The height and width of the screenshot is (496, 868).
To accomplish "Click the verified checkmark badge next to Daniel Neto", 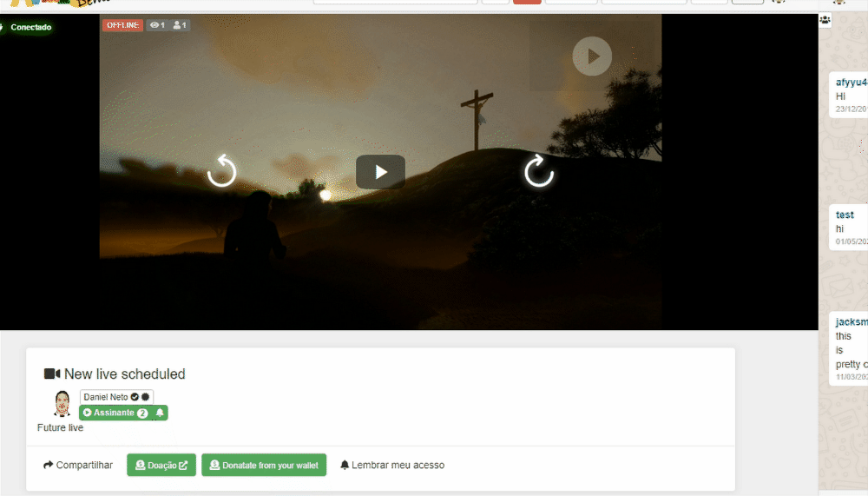I will (135, 397).
